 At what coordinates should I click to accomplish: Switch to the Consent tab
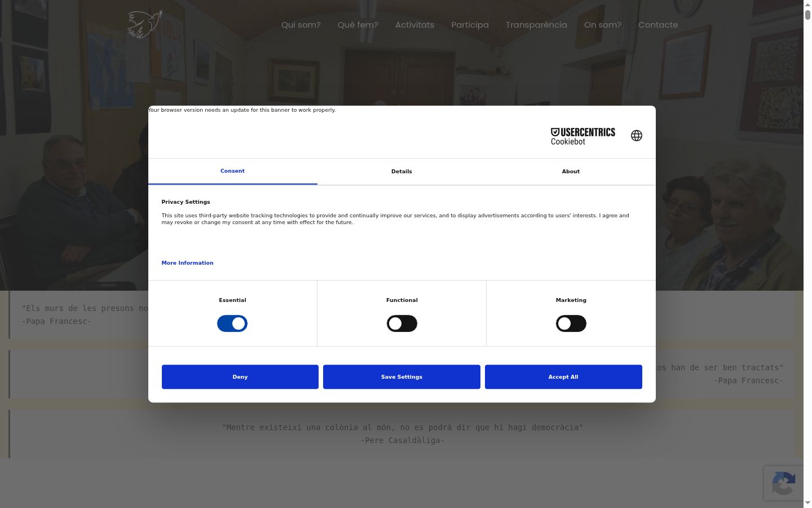[233, 171]
